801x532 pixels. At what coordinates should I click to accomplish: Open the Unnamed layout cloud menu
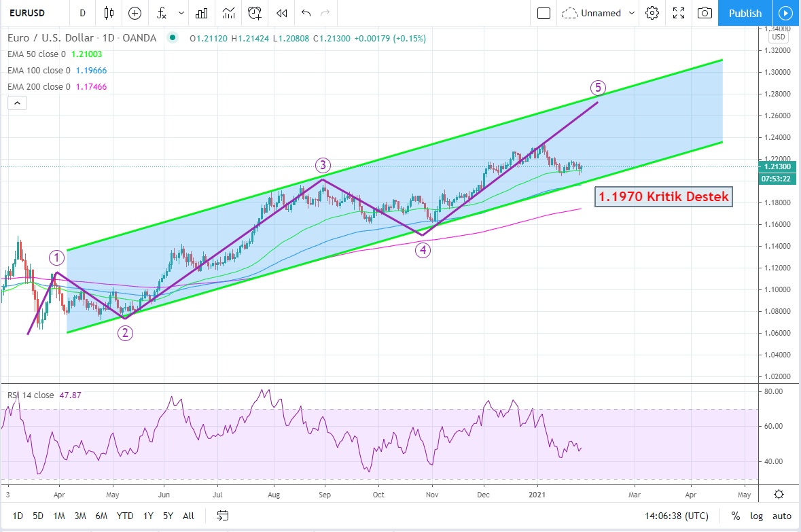pyautogui.click(x=592, y=13)
